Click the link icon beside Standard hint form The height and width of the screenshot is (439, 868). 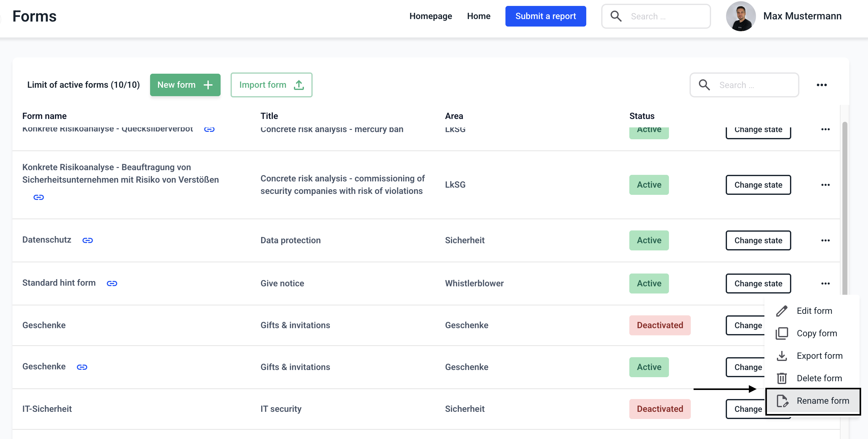112,283
